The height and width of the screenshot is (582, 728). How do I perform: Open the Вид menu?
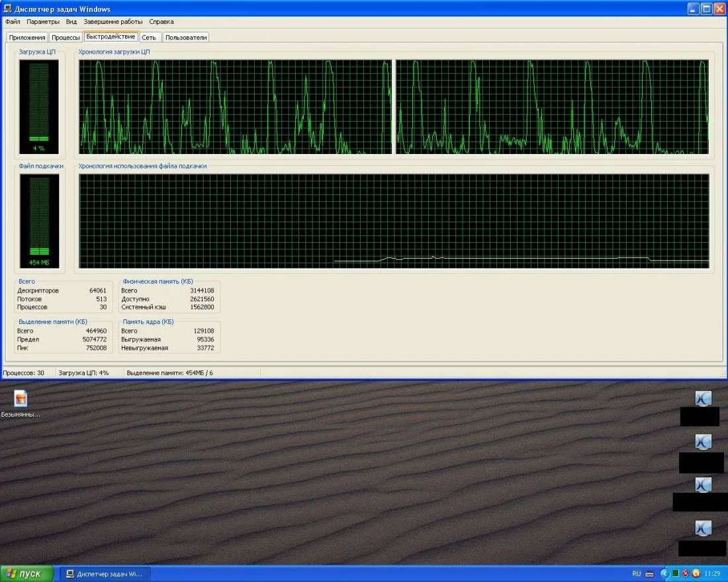click(x=71, y=22)
